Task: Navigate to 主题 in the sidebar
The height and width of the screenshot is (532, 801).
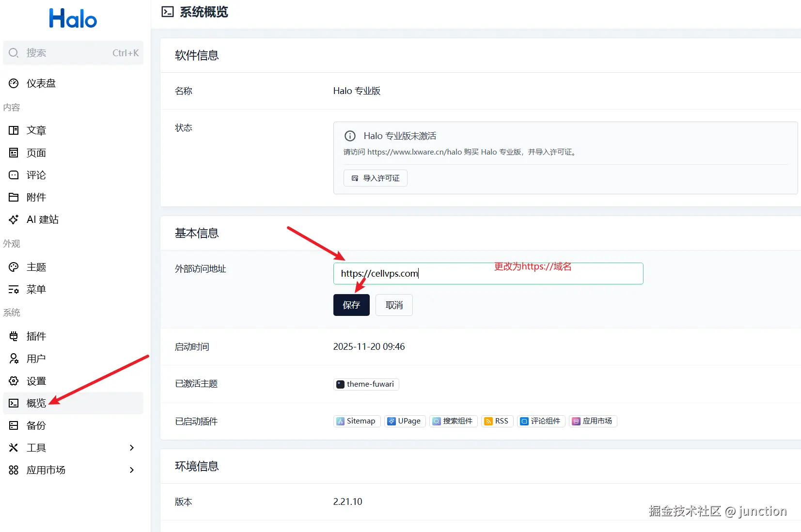Action: (x=73, y=267)
